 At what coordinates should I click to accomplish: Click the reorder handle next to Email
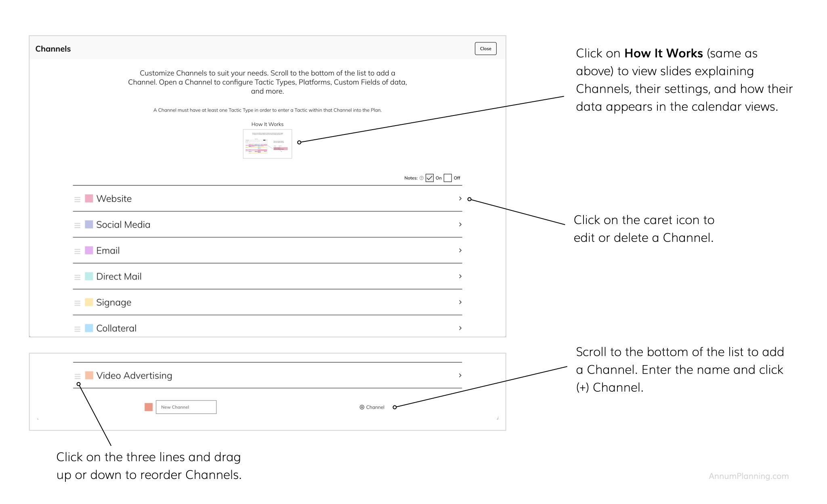pos(77,251)
